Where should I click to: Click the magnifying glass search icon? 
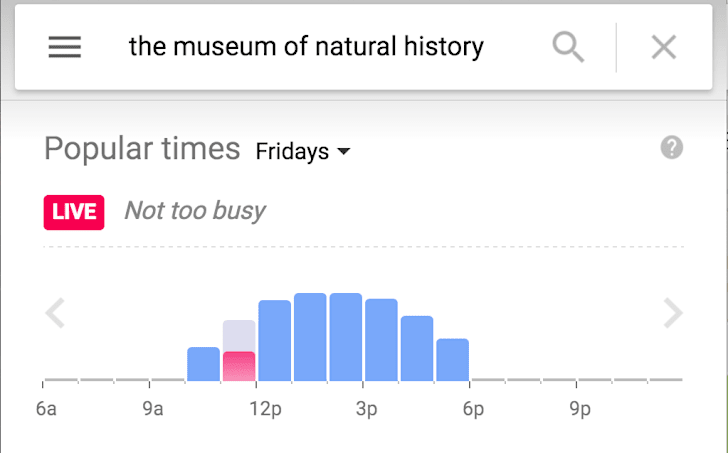[x=568, y=47]
